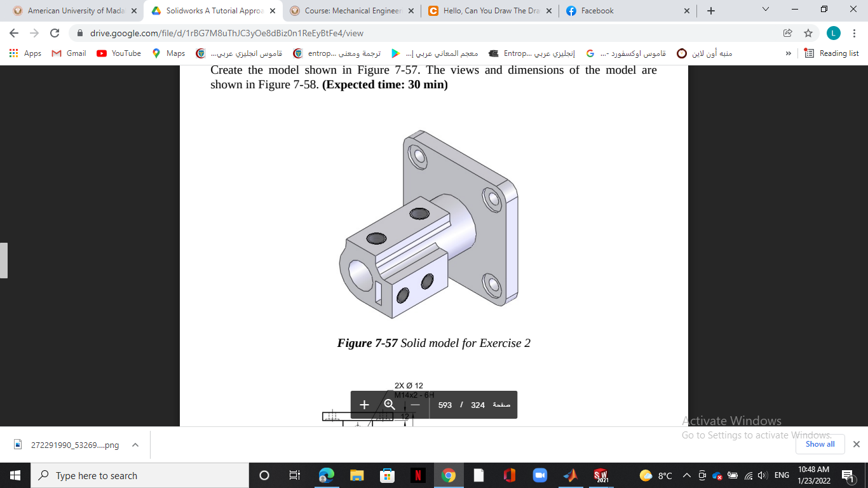The image size is (868, 488).
Task: Click the browser forward arrow
Action: pos(34,33)
